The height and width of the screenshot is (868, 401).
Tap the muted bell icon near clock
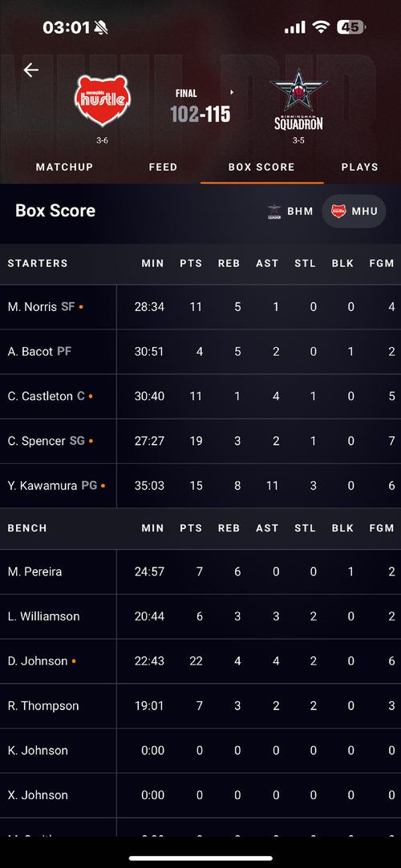click(x=101, y=27)
